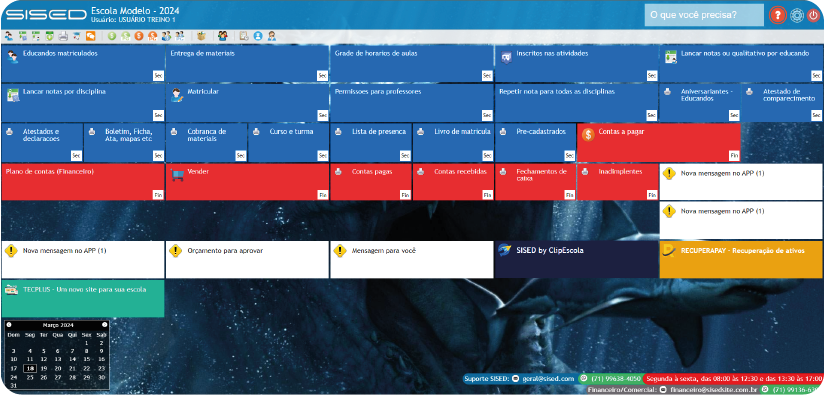Open TECPLUS new site banner
The image size is (824, 395).
coord(83,298)
